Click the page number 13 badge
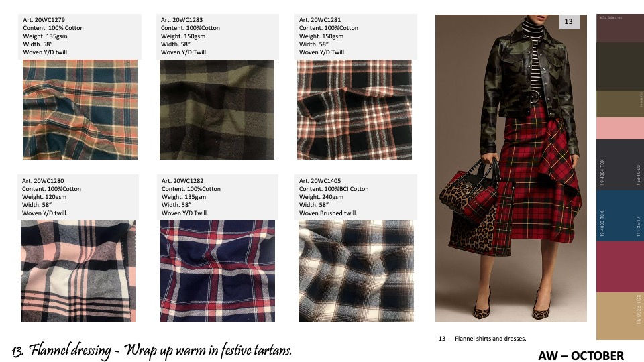 (570, 21)
